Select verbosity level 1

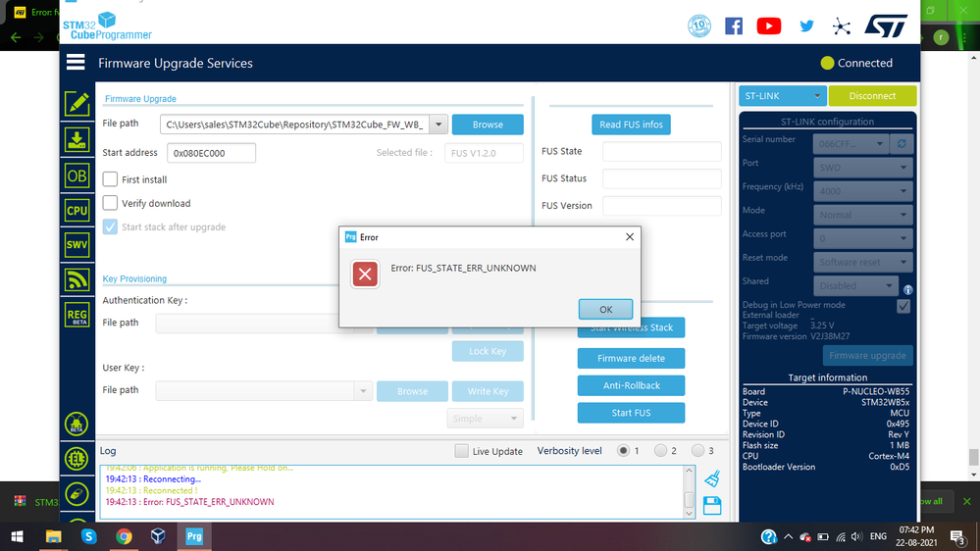click(x=623, y=450)
